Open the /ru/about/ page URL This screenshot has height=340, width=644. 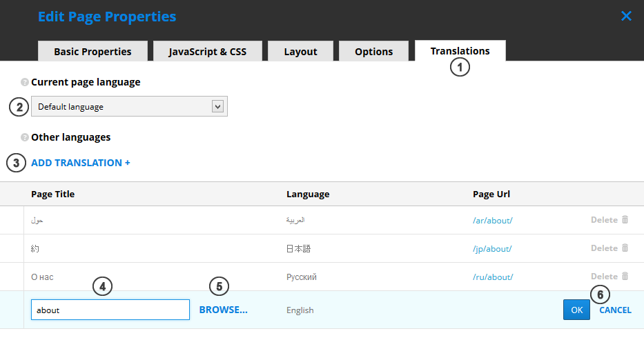493,277
